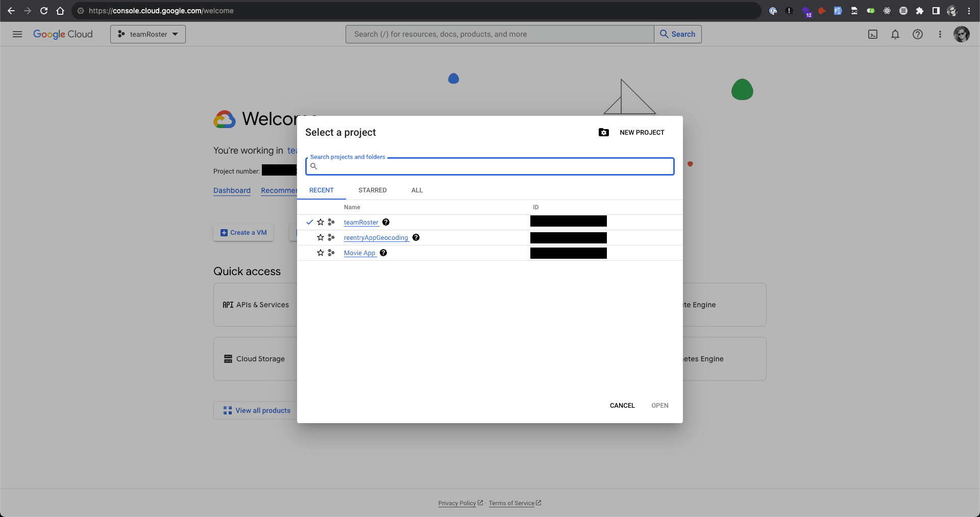The image size is (980, 517).
Task: Reload the browser page
Action: [44, 11]
